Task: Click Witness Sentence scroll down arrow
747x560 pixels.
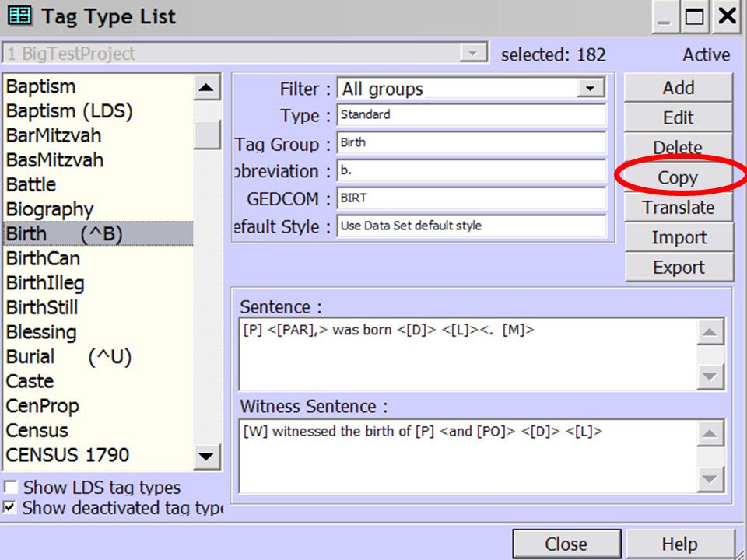Action: tap(710, 478)
